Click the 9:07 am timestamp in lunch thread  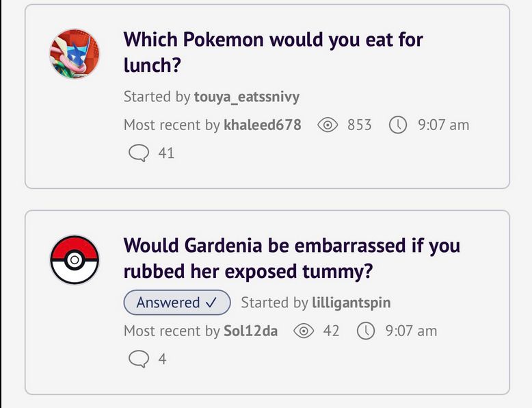pyautogui.click(x=443, y=125)
